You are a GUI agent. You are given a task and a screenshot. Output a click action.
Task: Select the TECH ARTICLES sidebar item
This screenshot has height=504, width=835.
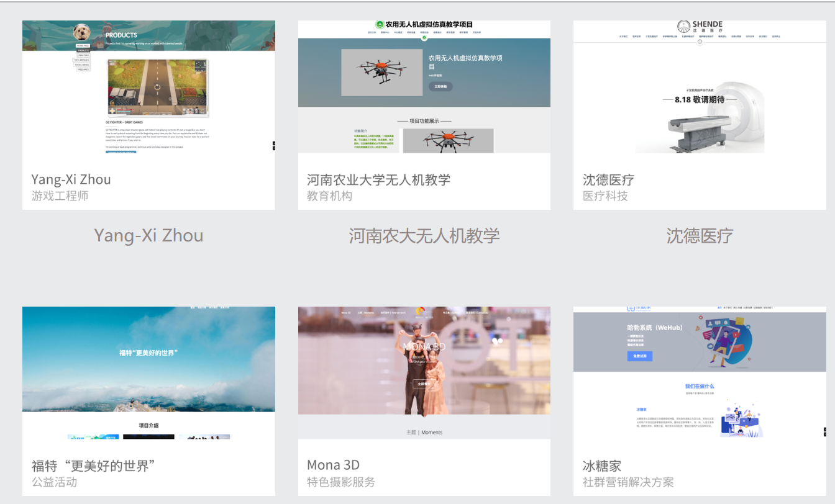81,60
